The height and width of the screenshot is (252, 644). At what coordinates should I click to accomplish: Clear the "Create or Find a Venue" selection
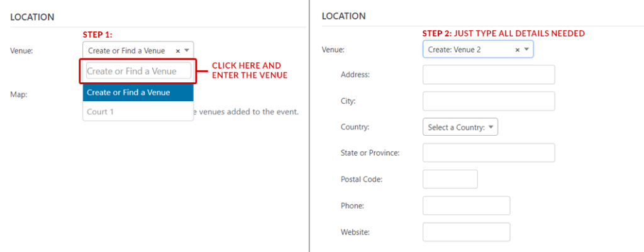click(177, 51)
